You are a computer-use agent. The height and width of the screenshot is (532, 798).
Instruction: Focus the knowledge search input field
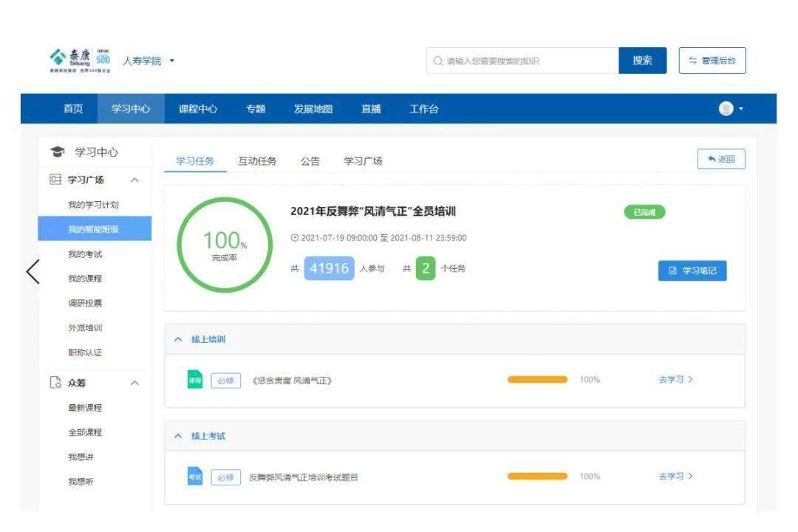pos(528,61)
